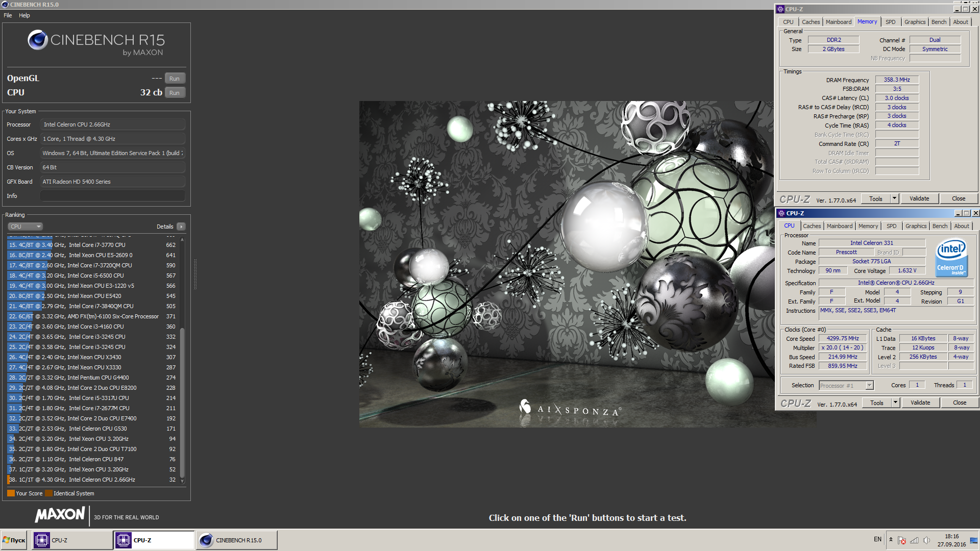Run the CPU benchmark test

tap(175, 93)
